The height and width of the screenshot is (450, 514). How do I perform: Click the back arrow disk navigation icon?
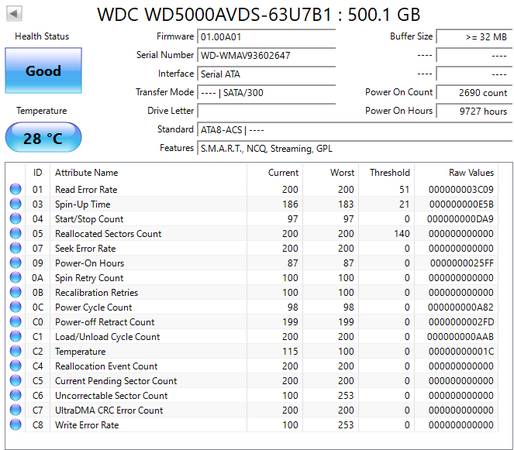pos(14,14)
